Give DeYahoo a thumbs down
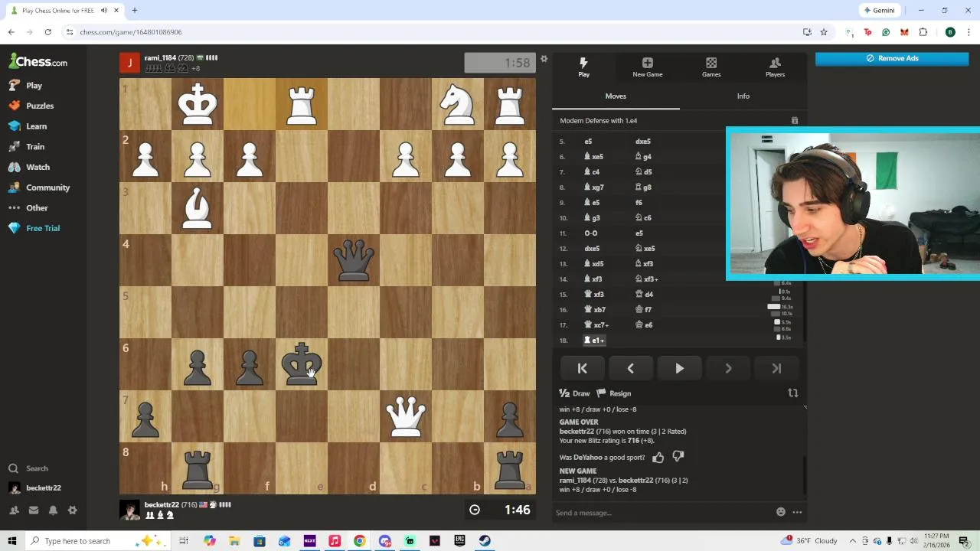Viewport: 980px width, 551px height. 678,457
